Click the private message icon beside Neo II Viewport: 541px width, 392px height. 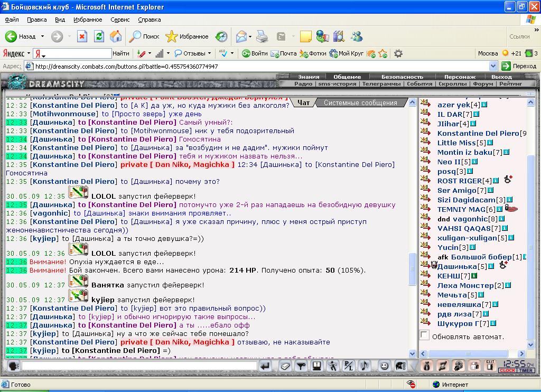coord(425,161)
